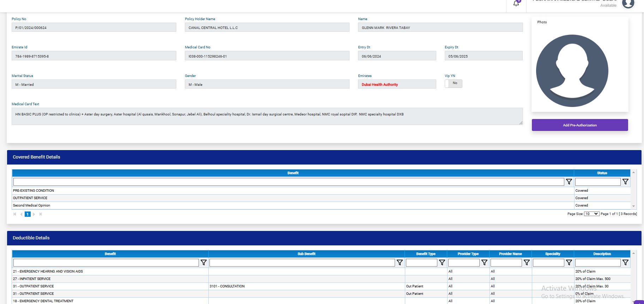This screenshot has height=304, width=644.
Task: Click filter icon for Covered Benefit column
Action: point(569,181)
